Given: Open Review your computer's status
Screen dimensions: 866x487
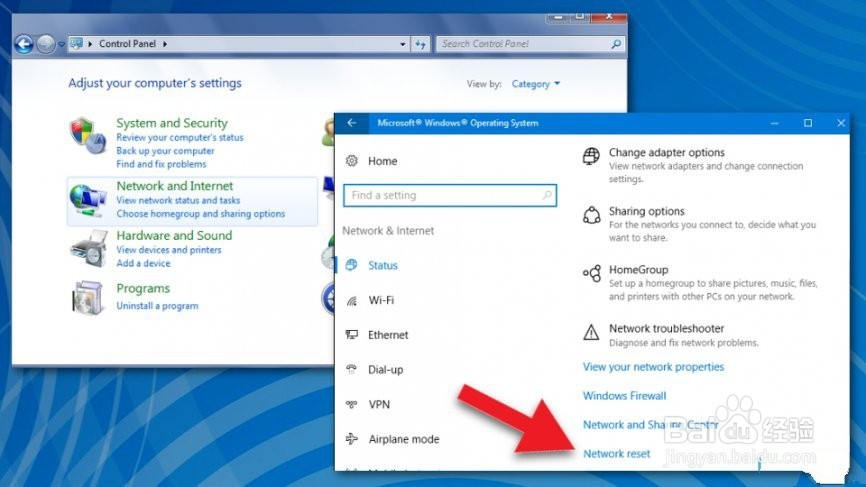Looking at the screenshot, I should [179, 137].
